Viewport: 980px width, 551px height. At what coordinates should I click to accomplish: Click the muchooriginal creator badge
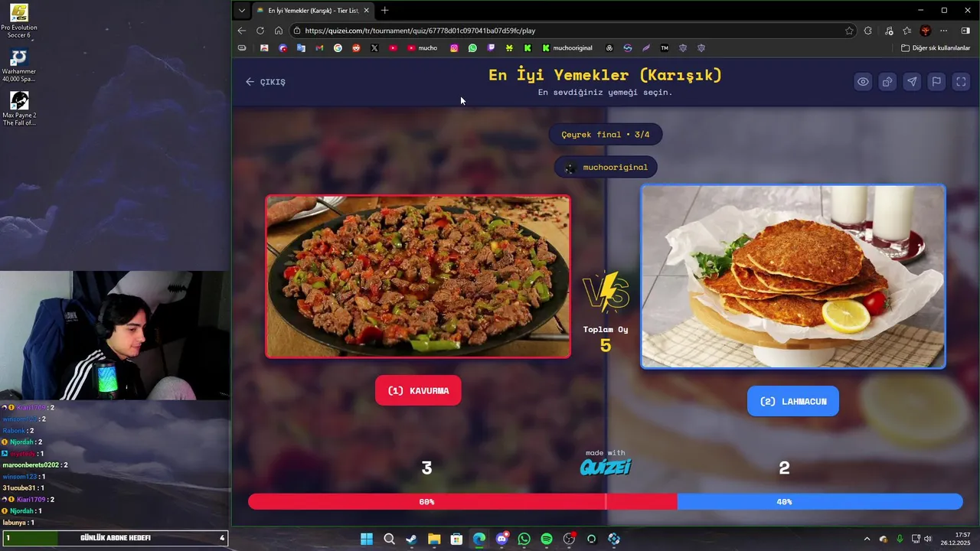coord(606,167)
